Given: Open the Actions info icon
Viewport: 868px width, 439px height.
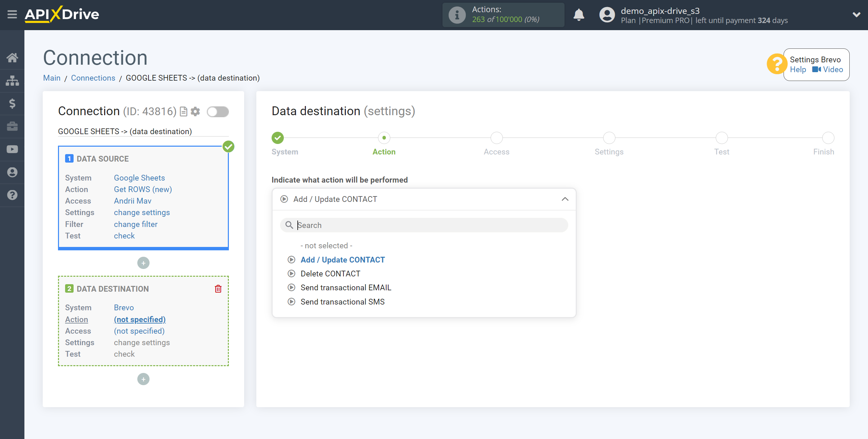Looking at the screenshot, I should 457,15.
